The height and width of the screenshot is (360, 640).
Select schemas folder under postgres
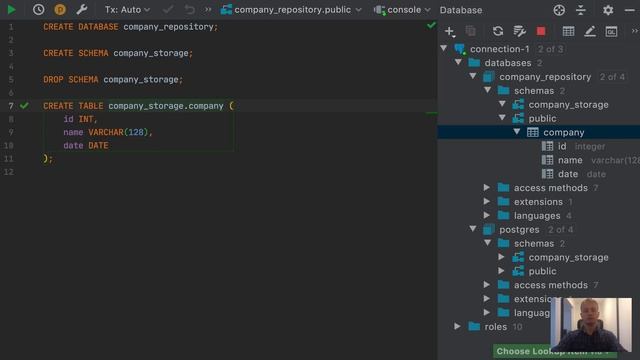pos(534,243)
